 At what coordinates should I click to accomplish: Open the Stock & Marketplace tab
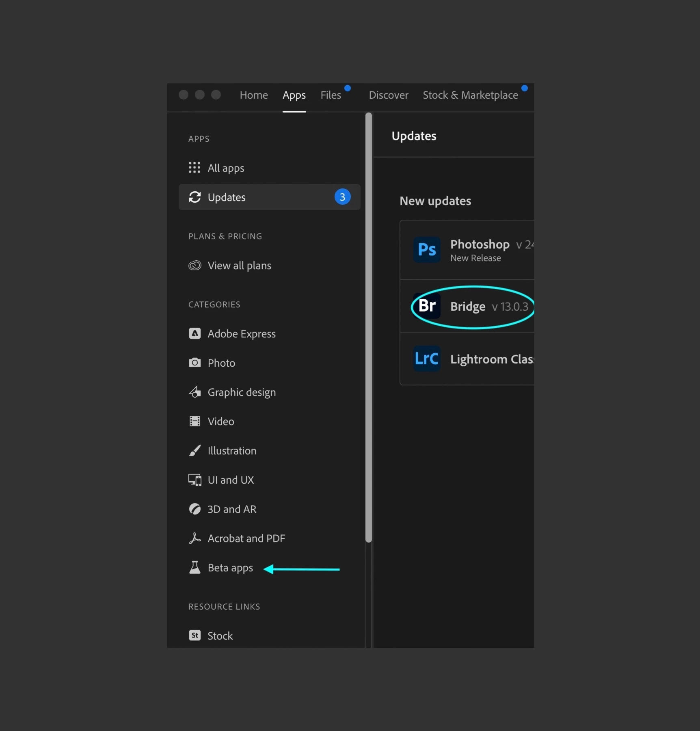(x=470, y=95)
